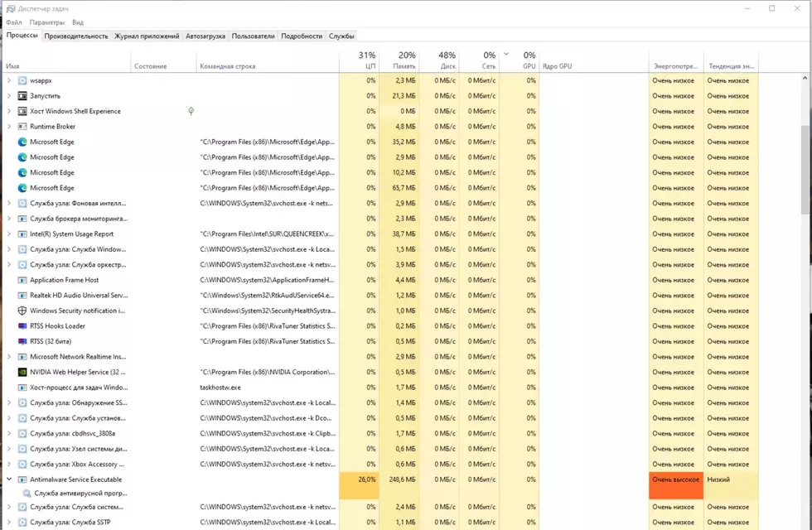Switch to the Пользователи tab

pyautogui.click(x=254, y=36)
